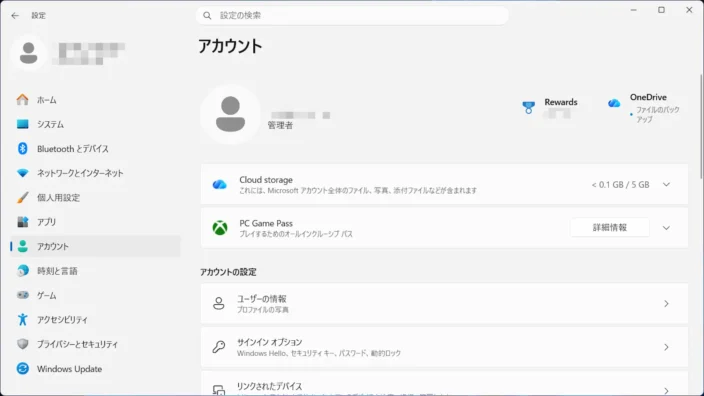Open アプリ settings page
This screenshot has height=396, width=704.
pyautogui.click(x=95, y=222)
